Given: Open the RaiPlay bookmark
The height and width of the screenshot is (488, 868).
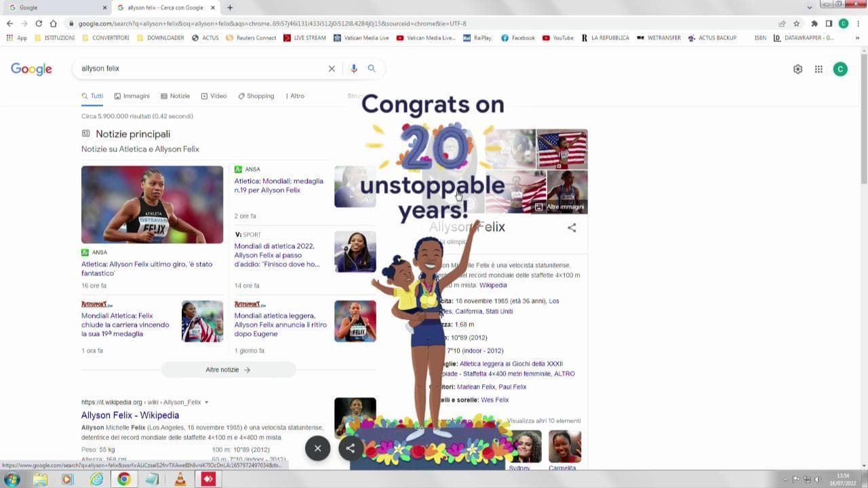Looking at the screenshot, I should 477,38.
